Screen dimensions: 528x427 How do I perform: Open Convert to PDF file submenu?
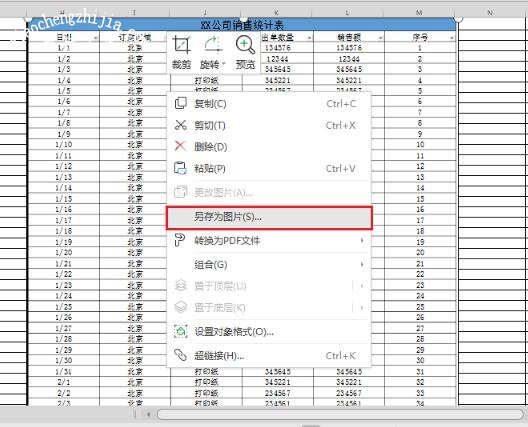point(269,240)
